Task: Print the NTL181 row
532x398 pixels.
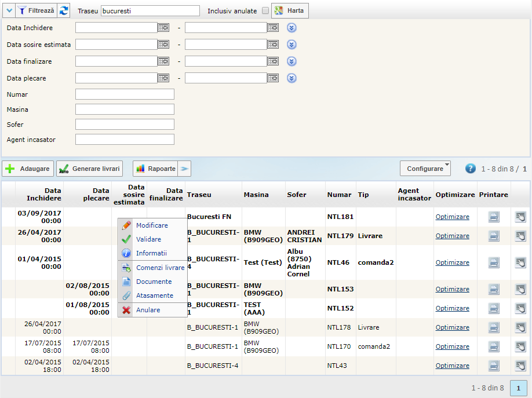Action: (493, 217)
